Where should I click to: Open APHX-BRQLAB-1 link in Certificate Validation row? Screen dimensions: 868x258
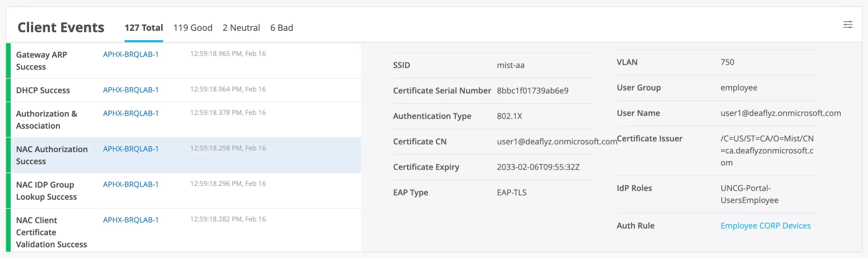(x=131, y=220)
